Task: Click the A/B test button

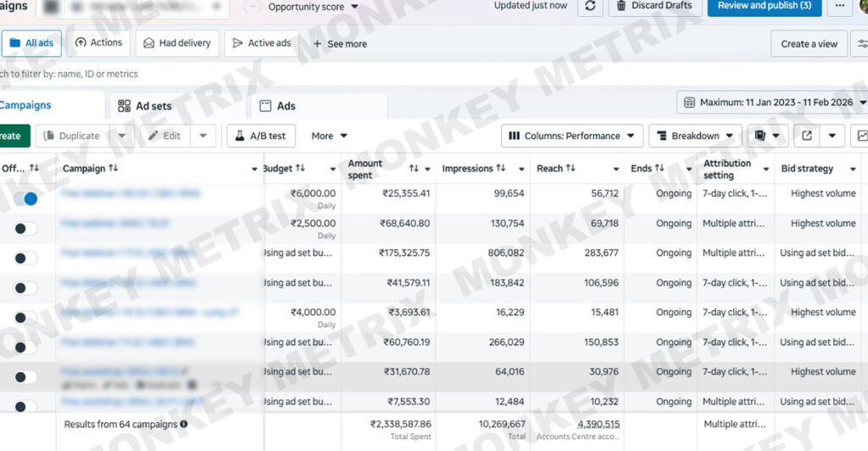Action: tap(261, 136)
